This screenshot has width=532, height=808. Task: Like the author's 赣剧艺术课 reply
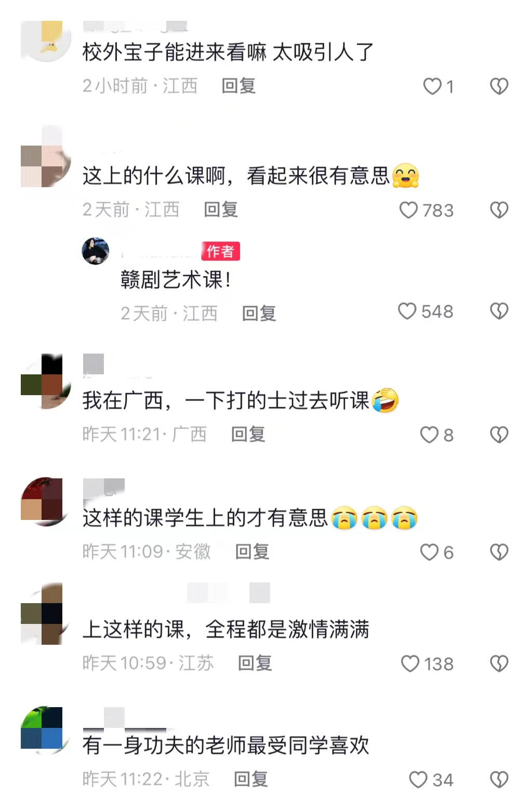(x=407, y=311)
